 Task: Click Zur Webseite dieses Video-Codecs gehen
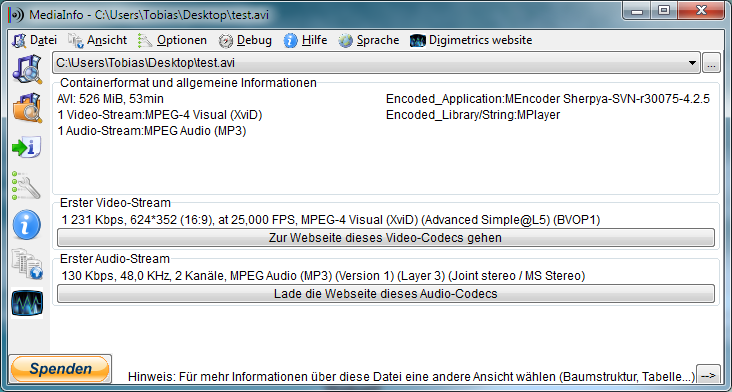pos(386,238)
